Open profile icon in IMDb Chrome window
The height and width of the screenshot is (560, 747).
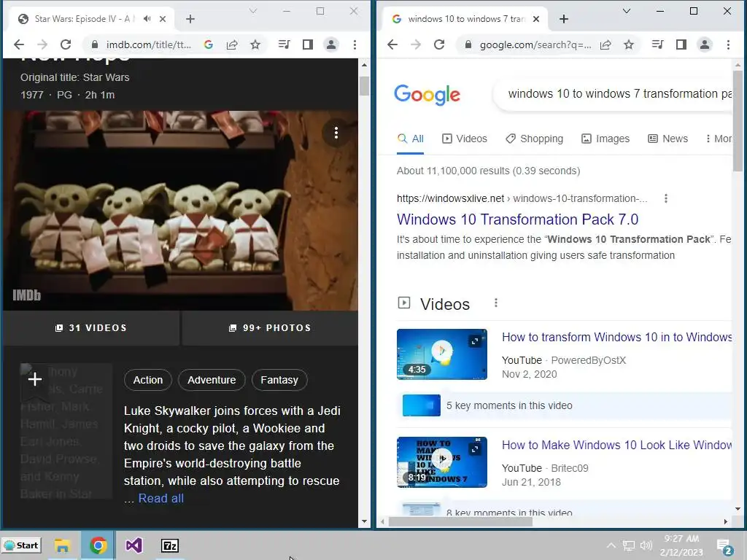(x=331, y=44)
